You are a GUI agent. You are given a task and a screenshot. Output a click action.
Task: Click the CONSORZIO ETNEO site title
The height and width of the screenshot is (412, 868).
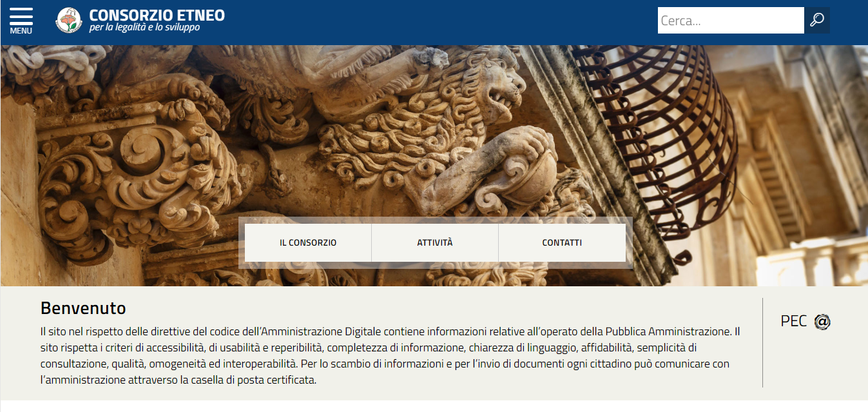[157, 15]
